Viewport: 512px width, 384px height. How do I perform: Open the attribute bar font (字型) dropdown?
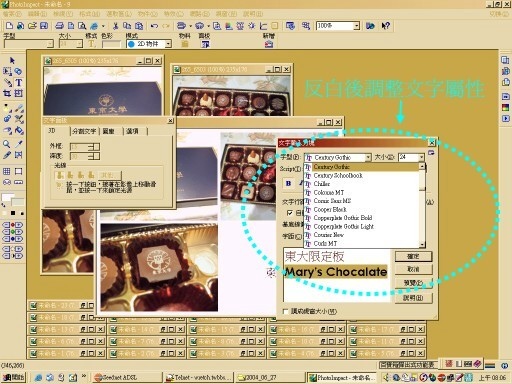(50, 44)
